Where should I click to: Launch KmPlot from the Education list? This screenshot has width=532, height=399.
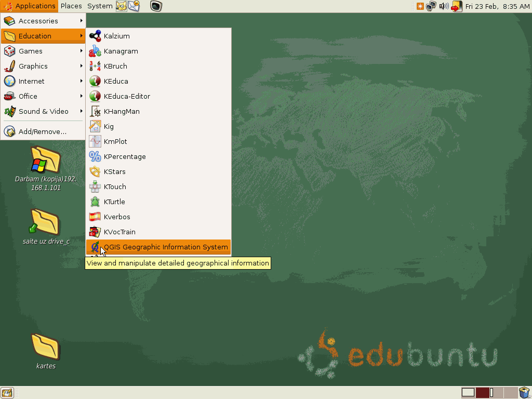click(x=158, y=141)
